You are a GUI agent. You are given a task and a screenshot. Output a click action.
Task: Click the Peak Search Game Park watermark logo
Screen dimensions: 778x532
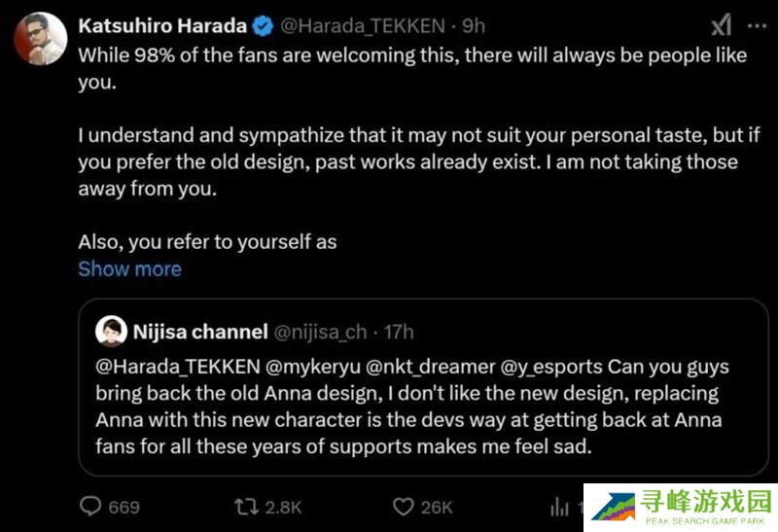681,507
